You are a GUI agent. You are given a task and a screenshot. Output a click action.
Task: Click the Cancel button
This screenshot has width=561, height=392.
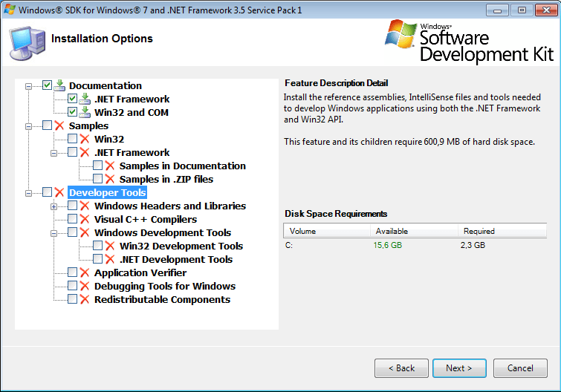point(519,367)
